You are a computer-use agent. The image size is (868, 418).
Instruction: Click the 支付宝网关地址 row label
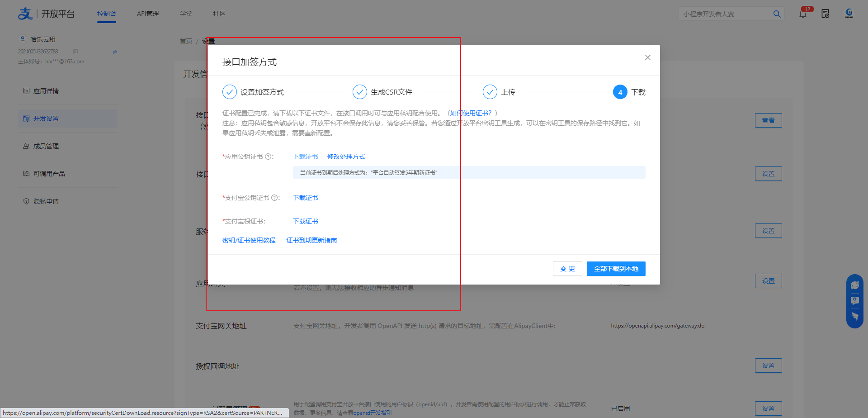pyautogui.click(x=221, y=326)
